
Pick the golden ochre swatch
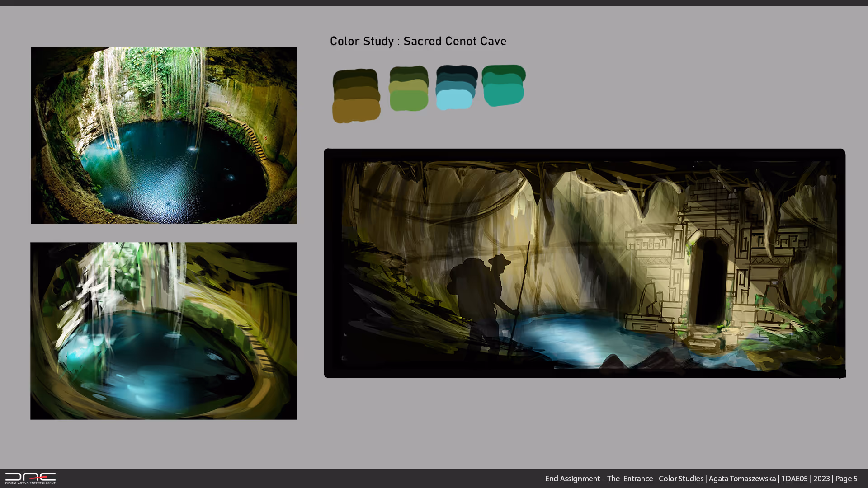click(356, 111)
